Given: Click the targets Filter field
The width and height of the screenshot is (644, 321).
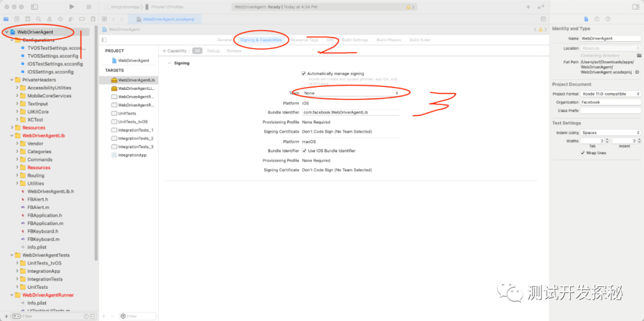Looking at the screenshot, I should coord(138,316).
